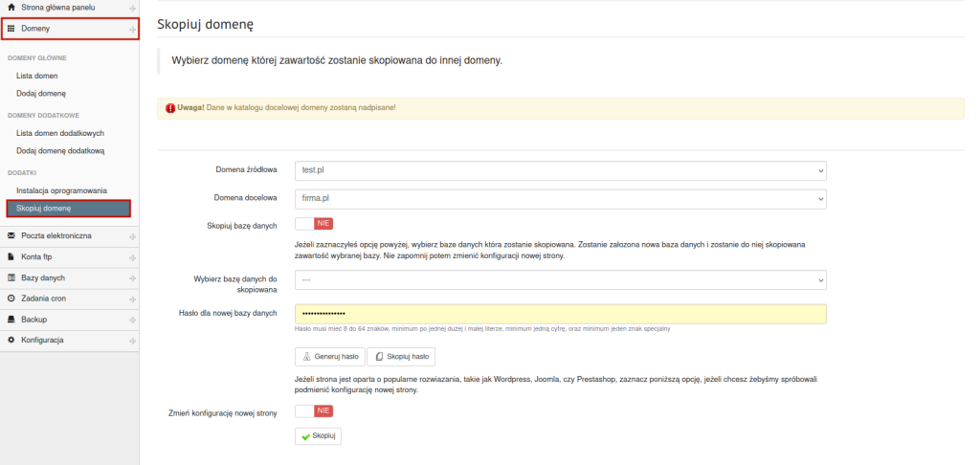Open the Domena źródłowa dropdown
The width and height of the screenshot is (980, 465).
click(x=560, y=170)
